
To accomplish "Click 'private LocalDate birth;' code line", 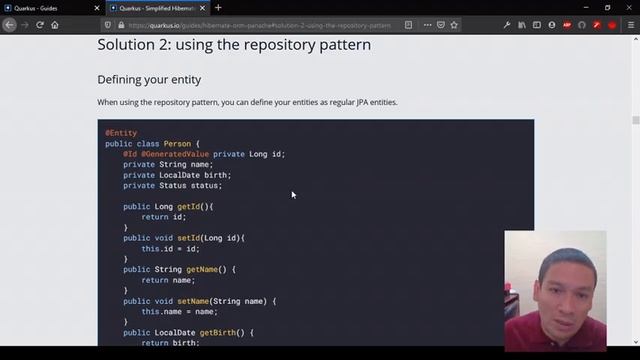I will click(x=177, y=175).
